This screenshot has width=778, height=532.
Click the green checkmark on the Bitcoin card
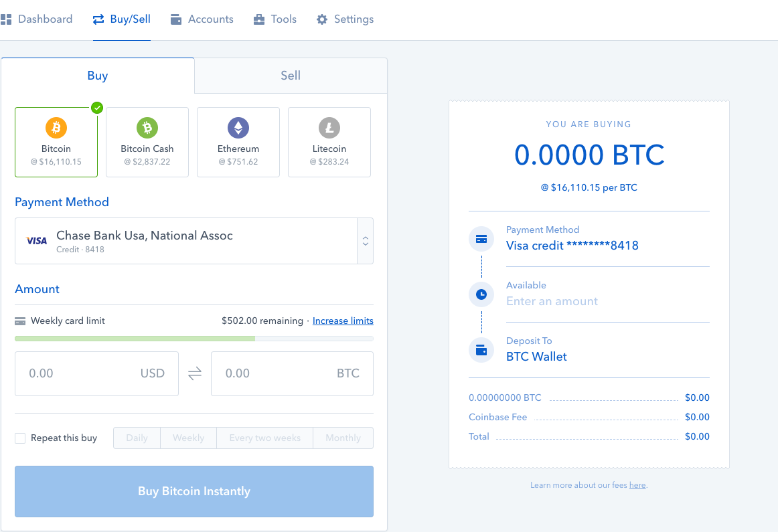pyautogui.click(x=97, y=108)
